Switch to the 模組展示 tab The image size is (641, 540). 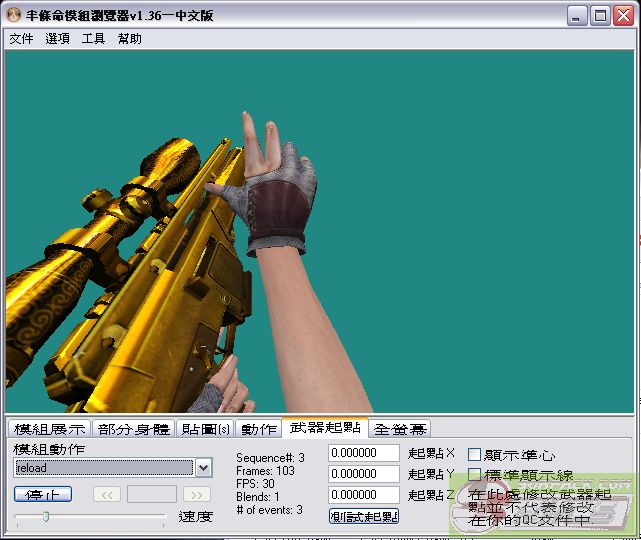(x=49, y=429)
